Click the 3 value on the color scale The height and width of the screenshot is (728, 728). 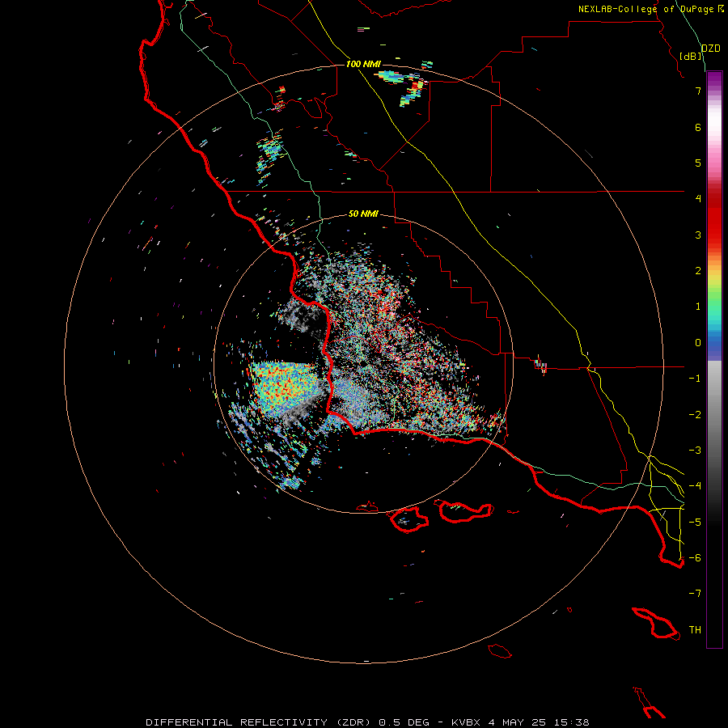[698, 235]
